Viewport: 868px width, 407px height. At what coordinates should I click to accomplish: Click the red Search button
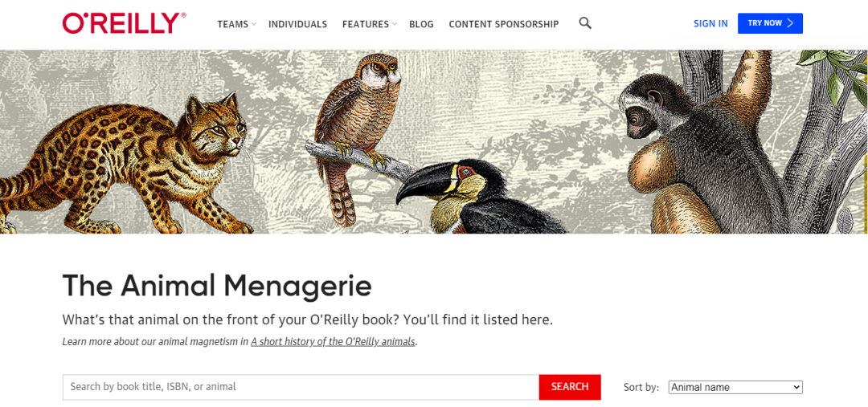pyautogui.click(x=570, y=387)
